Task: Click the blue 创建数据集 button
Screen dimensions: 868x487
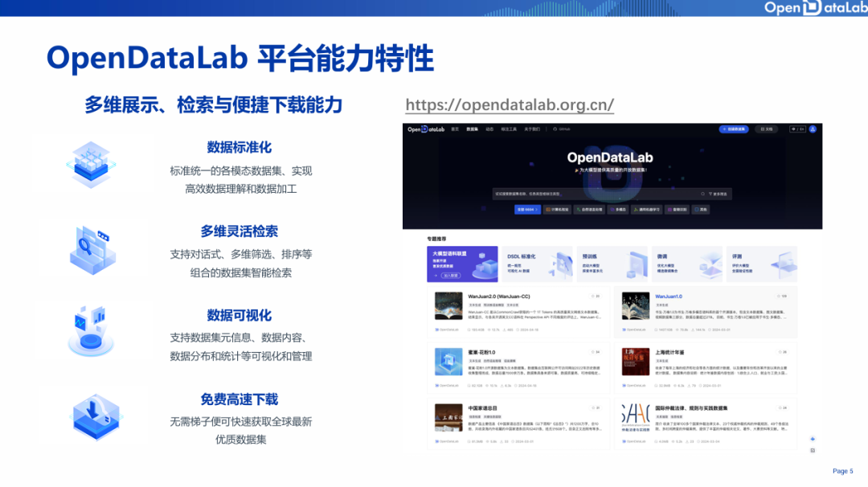Action: (734, 129)
